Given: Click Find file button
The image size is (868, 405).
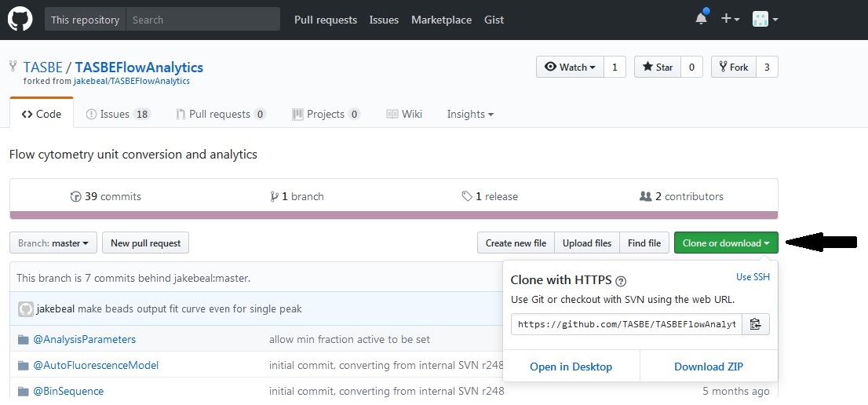Looking at the screenshot, I should click(x=644, y=243).
